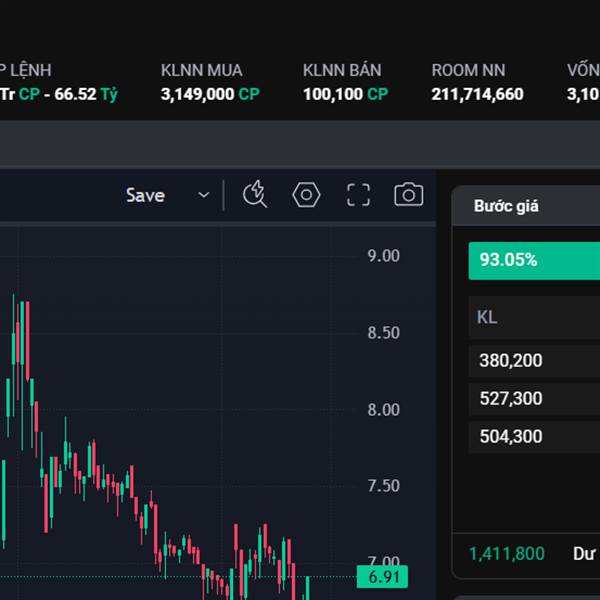Click the KLNN MUA value 3,149,000 CP
Screen dimensions: 600x600
pos(210,94)
